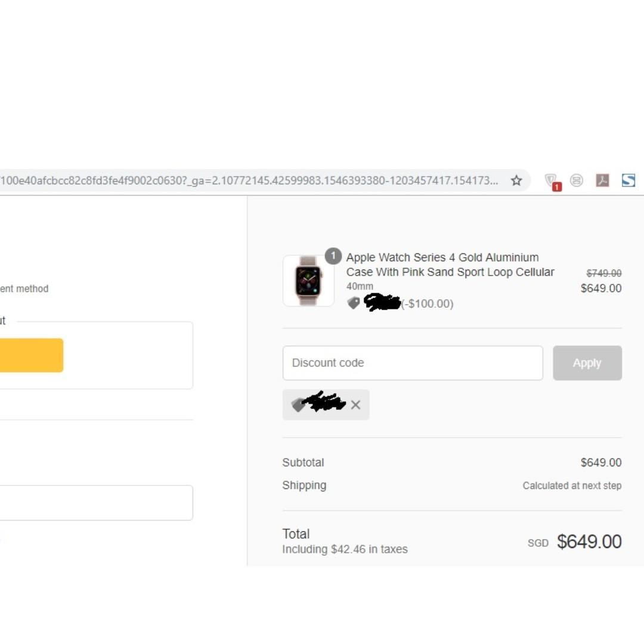The image size is (644, 644).
Task: Click the empty input field at bottom left
Action: pos(95,503)
